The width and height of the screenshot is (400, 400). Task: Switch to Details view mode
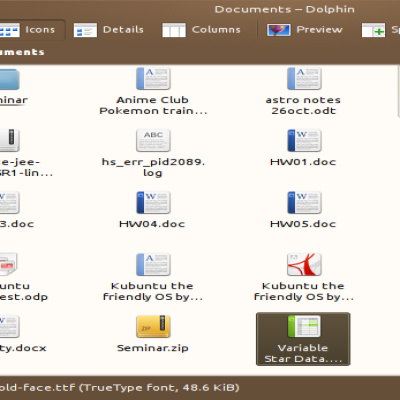109,30
